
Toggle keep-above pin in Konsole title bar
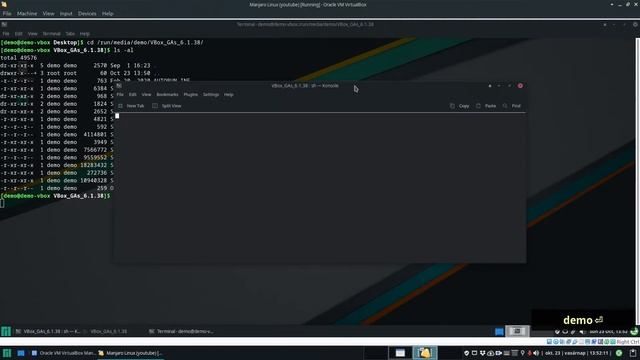pyautogui.click(x=490, y=86)
